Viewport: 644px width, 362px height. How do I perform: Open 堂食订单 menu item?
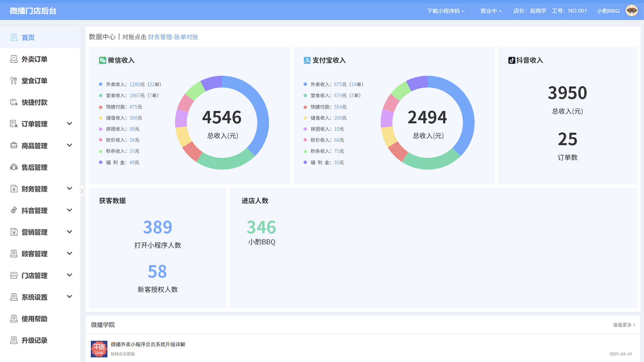coord(40,80)
